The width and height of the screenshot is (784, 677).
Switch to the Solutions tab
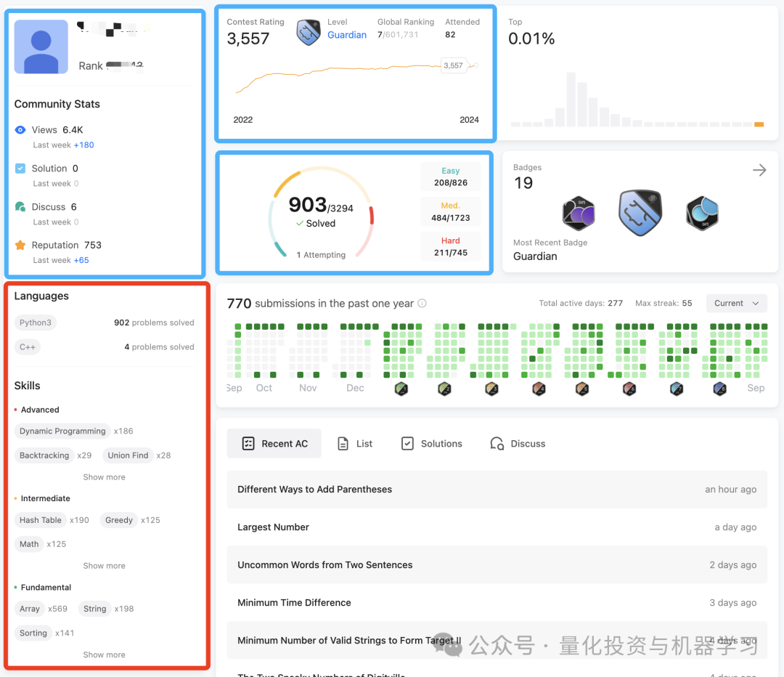click(x=431, y=443)
